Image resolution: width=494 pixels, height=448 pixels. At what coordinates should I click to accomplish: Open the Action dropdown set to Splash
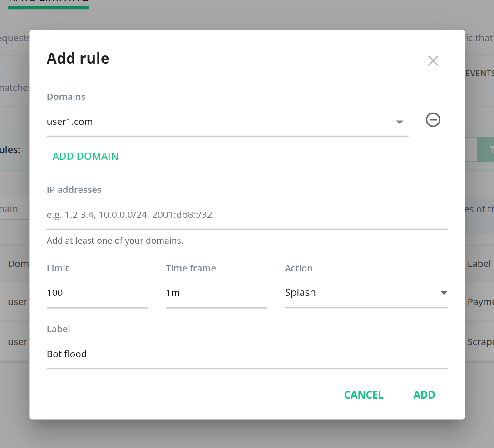coord(366,293)
